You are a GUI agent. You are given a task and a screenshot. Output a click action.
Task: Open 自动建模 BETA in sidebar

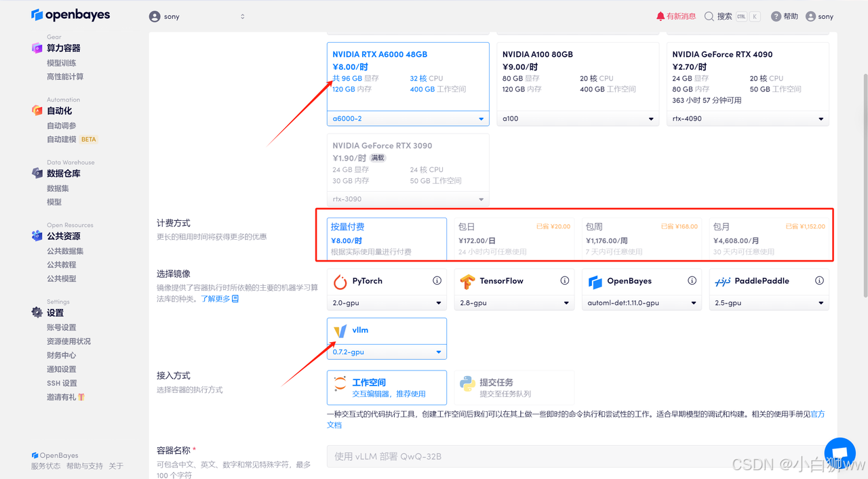pyautogui.click(x=72, y=140)
